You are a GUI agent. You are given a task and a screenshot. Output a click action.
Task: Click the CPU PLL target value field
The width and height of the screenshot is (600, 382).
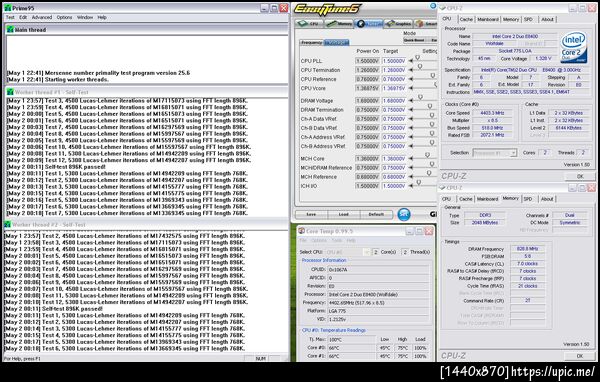[394, 61]
